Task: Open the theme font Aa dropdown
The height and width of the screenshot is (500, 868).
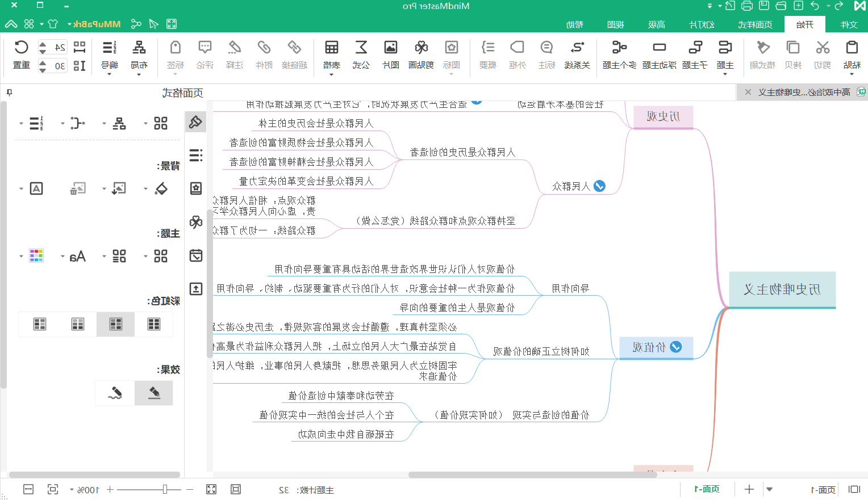Action: click(62, 257)
